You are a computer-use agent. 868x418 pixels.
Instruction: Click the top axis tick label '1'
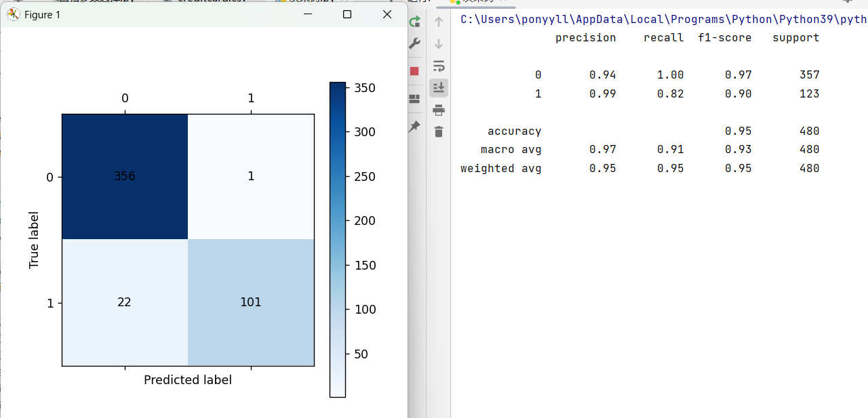click(x=251, y=98)
